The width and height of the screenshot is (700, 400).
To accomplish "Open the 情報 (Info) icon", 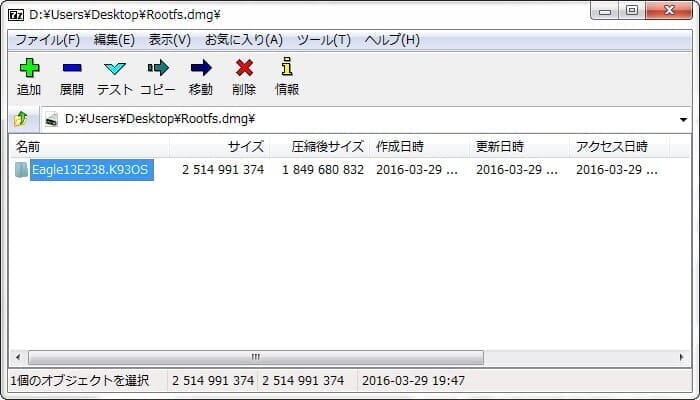I will pos(287,67).
